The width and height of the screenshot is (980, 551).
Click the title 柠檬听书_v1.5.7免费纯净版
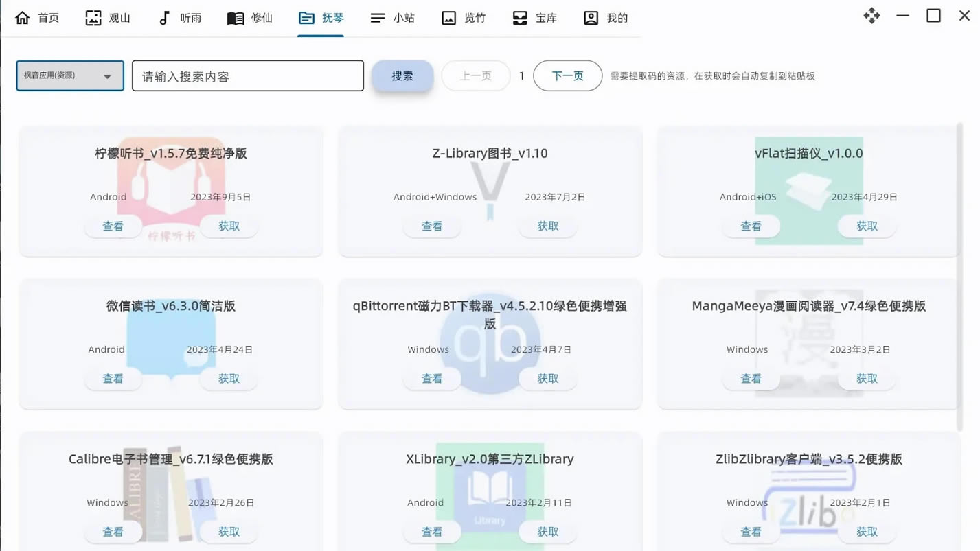[171, 154]
